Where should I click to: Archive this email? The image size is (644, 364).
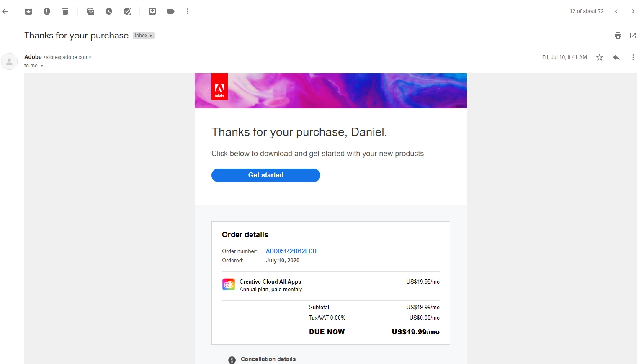point(28,11)
